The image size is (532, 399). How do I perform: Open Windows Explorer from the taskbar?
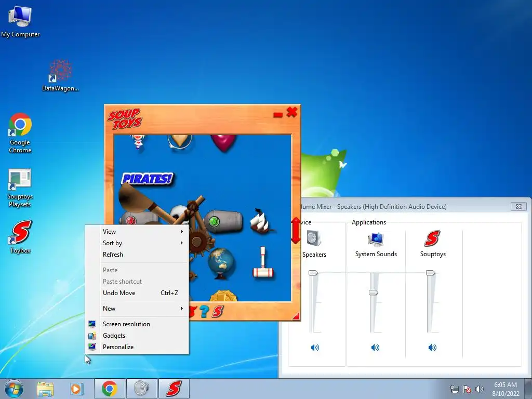[46, 389]
